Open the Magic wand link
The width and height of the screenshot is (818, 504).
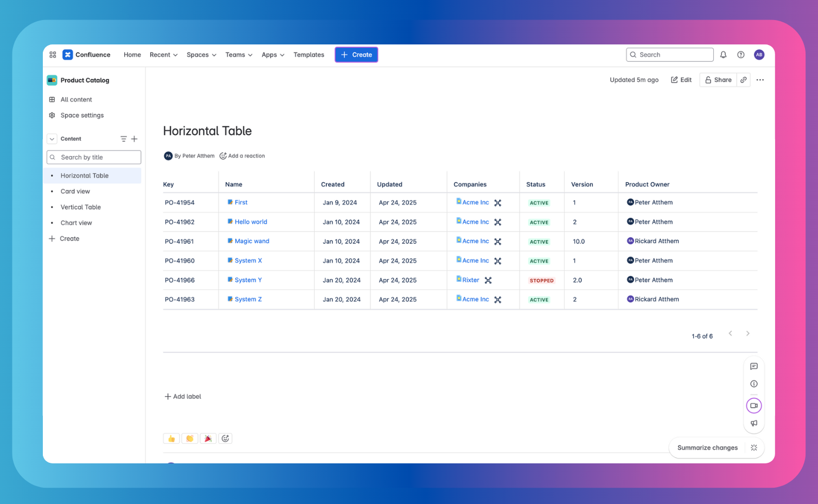pyautogui.click(x=252, y=241)
